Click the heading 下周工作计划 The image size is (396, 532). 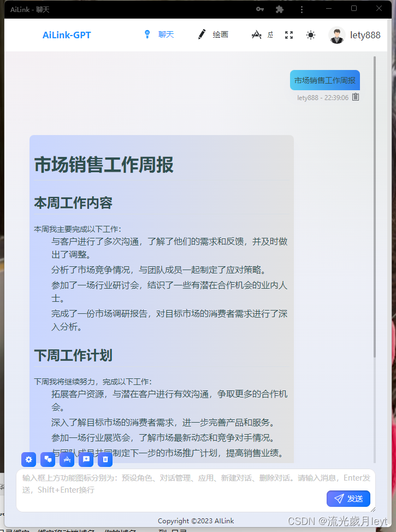pos(73,355)
